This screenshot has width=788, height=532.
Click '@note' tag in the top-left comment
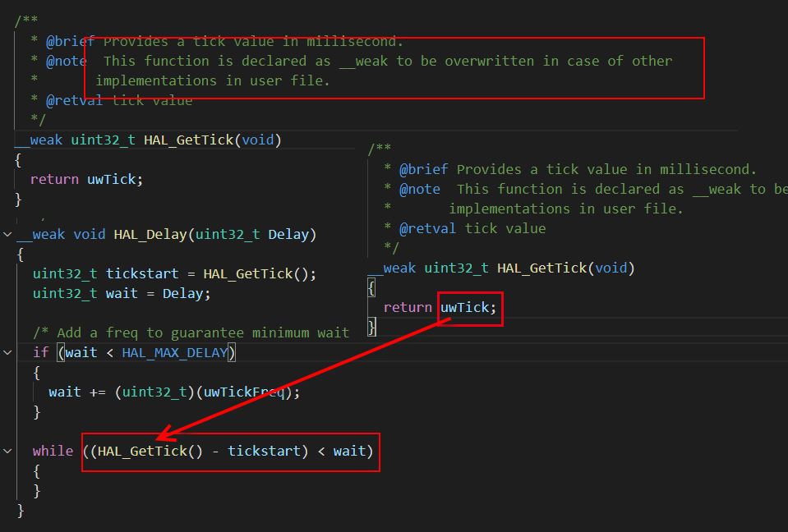click(x=66, y=62)
